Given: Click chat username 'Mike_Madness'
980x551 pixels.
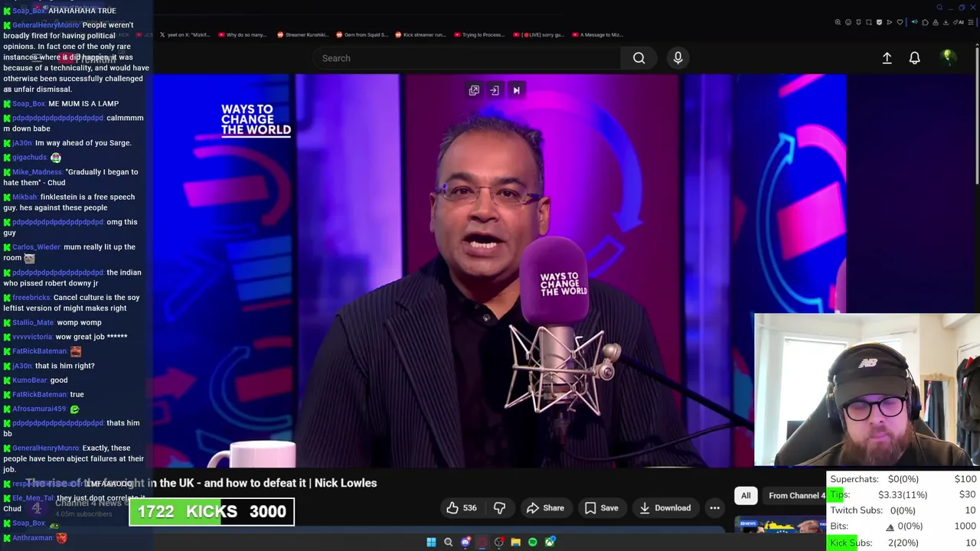Looking at the screenshot, I should click(x=37, y=172).
